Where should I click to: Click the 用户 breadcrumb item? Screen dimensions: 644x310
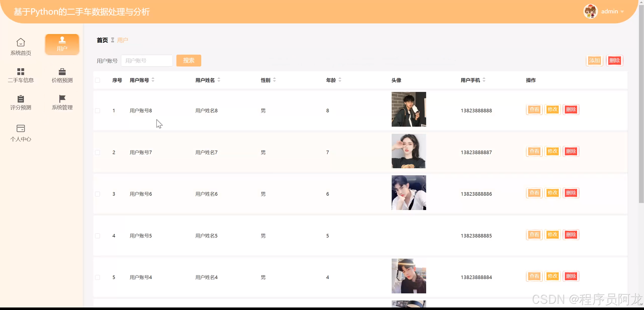[x=123, y=40]
